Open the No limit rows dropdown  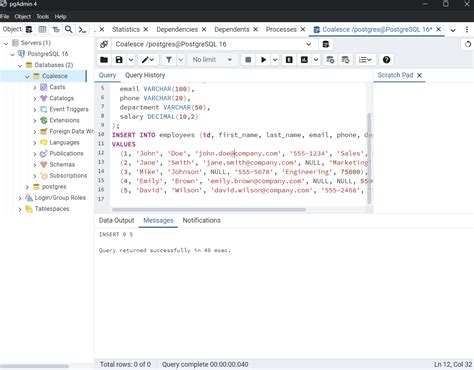[212, 60]
